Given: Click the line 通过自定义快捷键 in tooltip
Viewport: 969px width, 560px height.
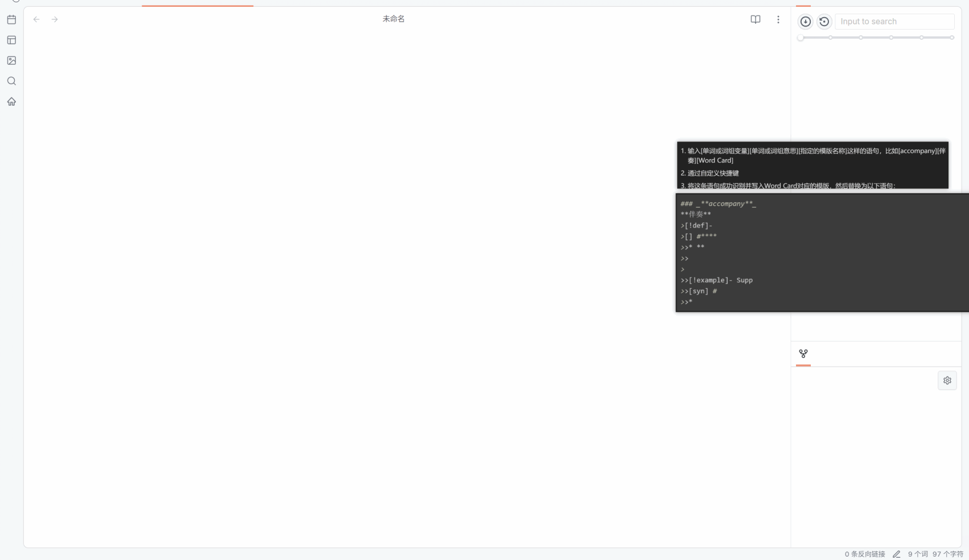Looking at the screenshot, I should coord(712,173).
